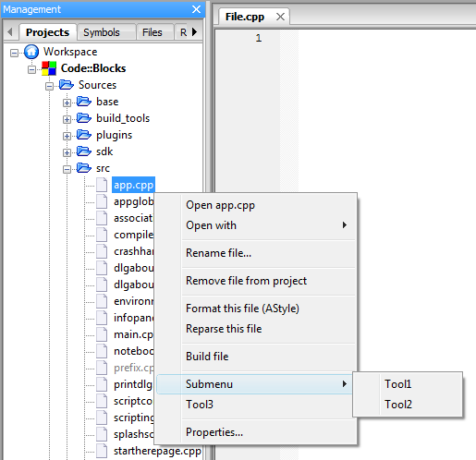Viewport: 476px width, 460px height.
Task: Click the 'Submenu' context menu entry
Action: (254, 384)
